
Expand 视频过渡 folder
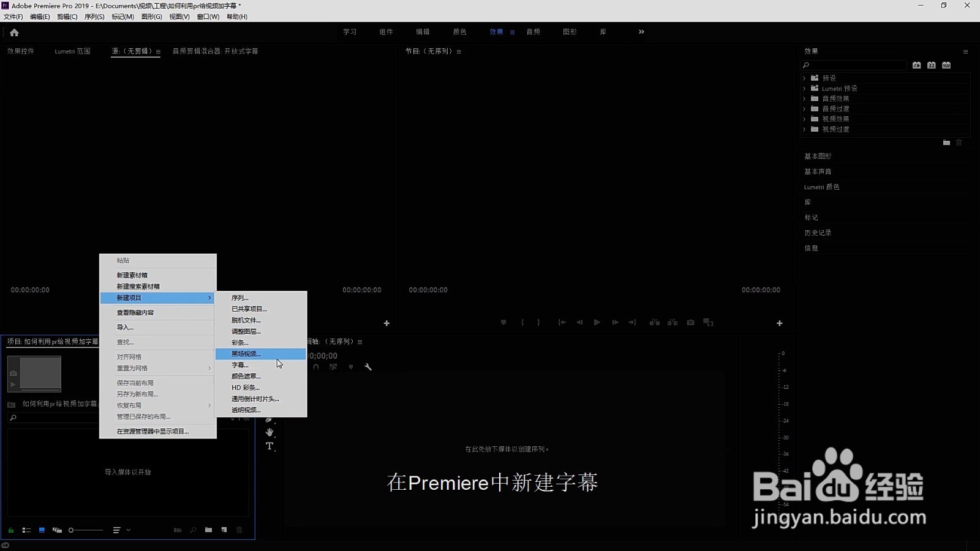click(x=804, y=129)
